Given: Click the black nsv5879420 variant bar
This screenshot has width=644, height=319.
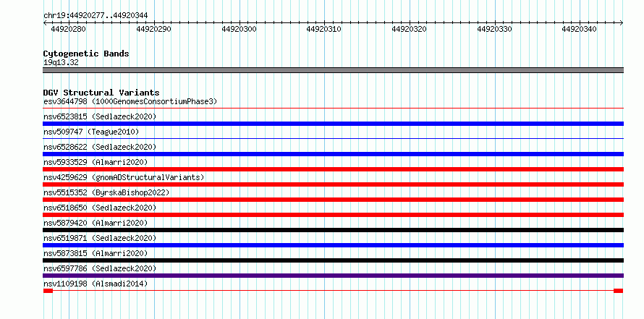Looking at the screenshot, I should pyautogui.click(x=333, y=230).
